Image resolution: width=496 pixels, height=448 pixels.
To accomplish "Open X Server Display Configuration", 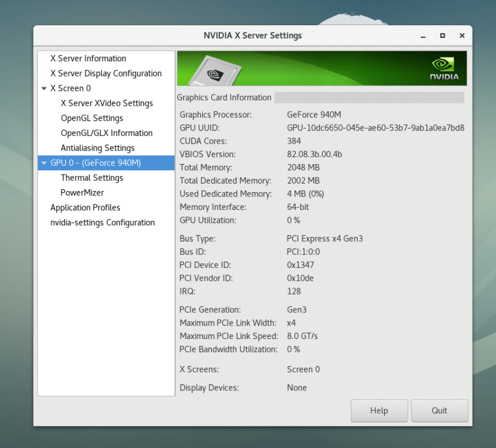I will pyautogui.click(x=105, y=73).
